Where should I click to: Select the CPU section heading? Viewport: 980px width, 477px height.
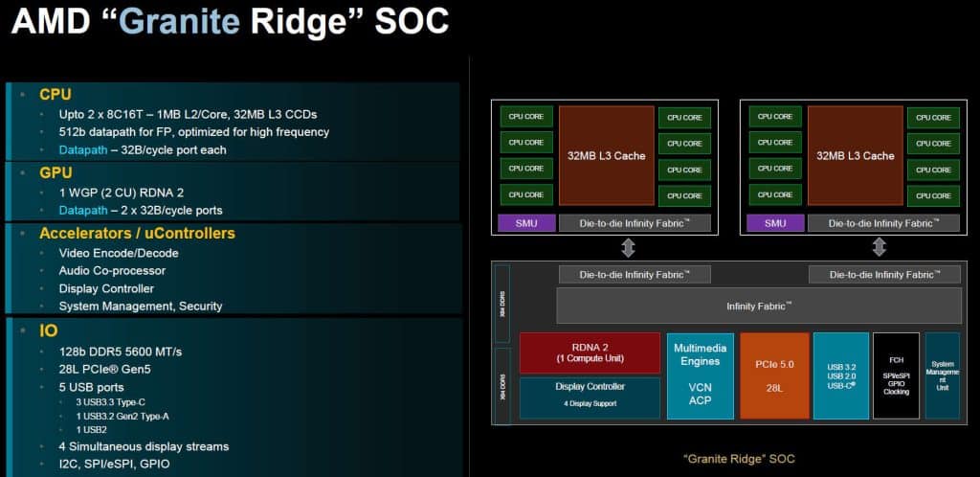pyautogui.click(x=56, y=94)
